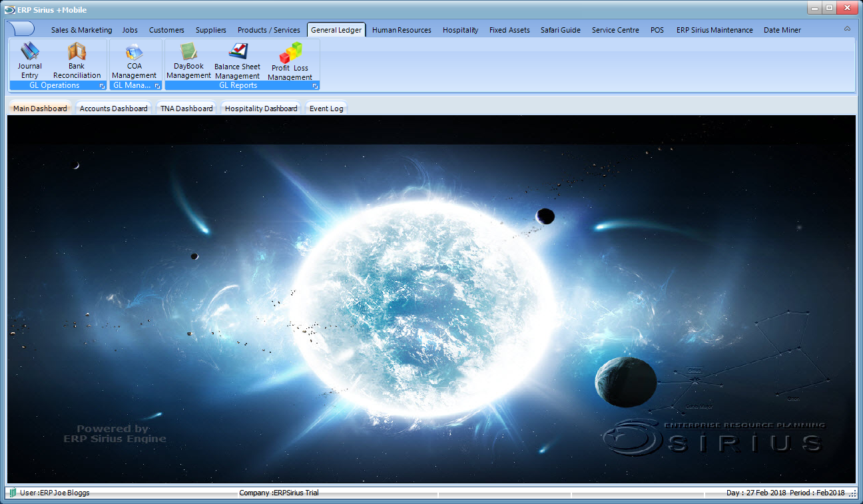Open the Jobs ribbon tab
Image resolution: width=863 pixels, height=504 pixels.
130,30
